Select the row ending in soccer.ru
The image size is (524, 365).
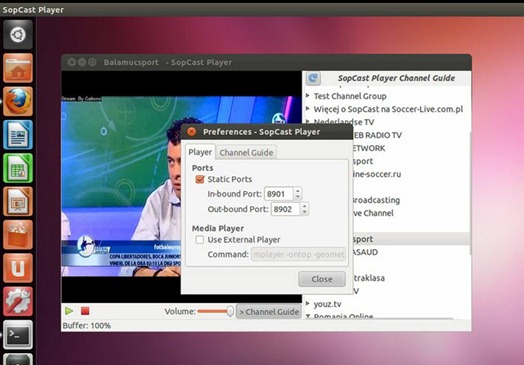pos(411,174)
